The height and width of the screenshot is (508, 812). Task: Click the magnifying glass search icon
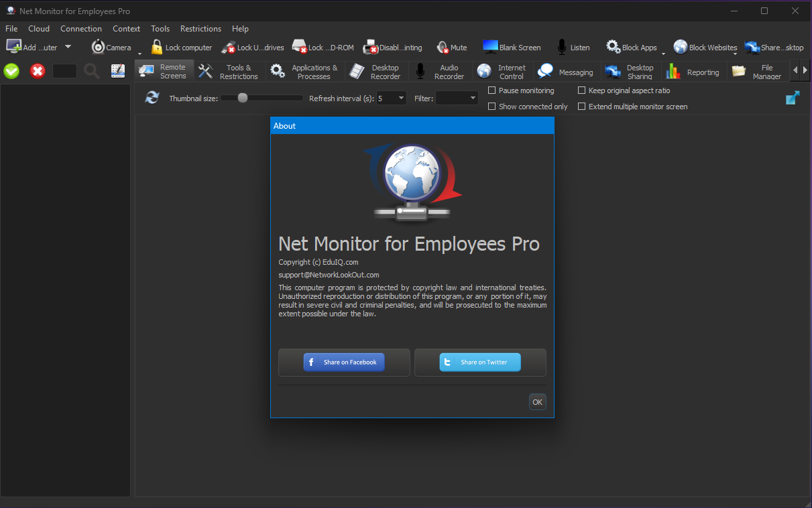click(x=92, y=71)
